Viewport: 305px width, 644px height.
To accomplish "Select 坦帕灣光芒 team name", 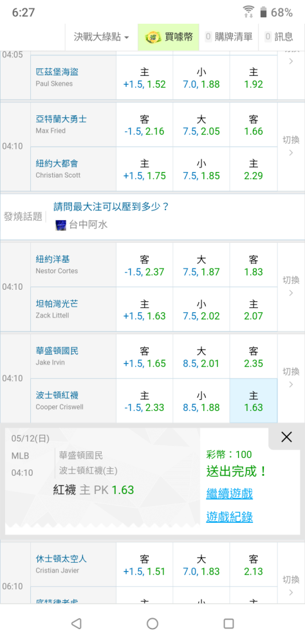I will (x=57, y=303).
